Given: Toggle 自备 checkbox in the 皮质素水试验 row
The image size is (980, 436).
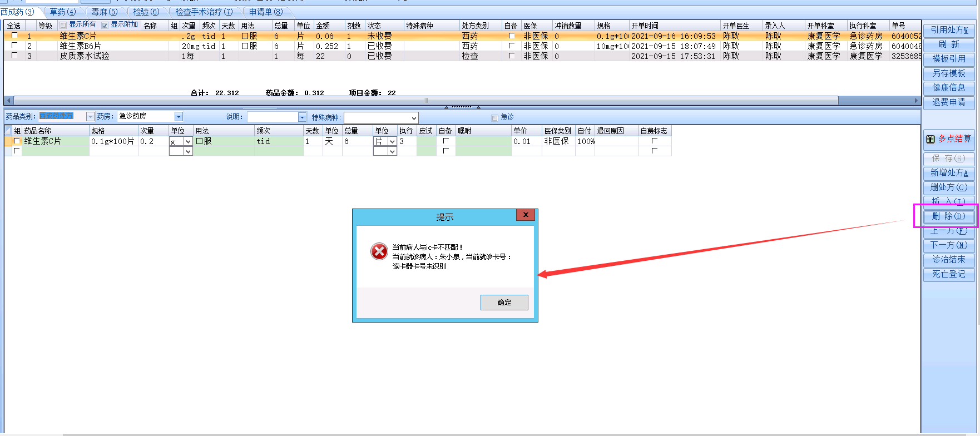Looking at the screenshot, I should tap(511, 56).
